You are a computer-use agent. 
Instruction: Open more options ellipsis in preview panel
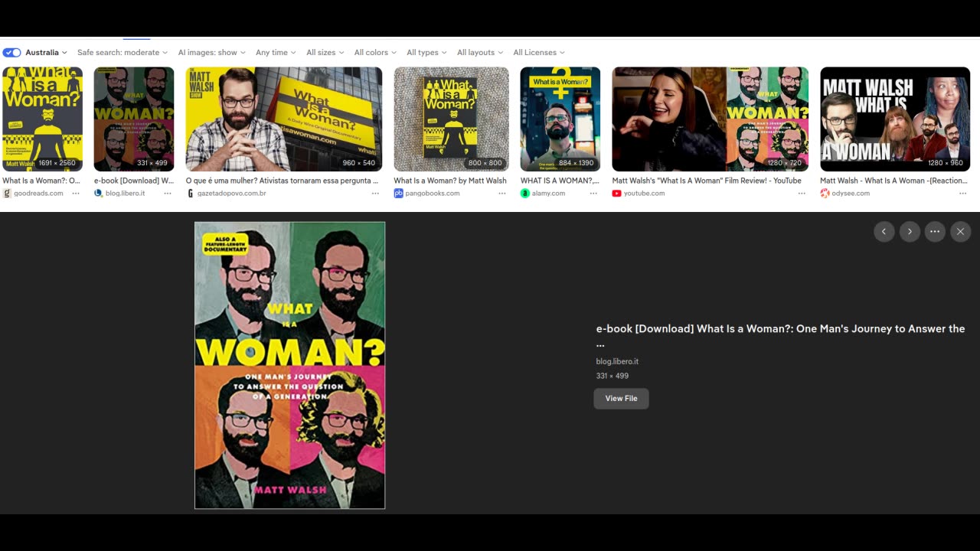(x=935, y=232)
